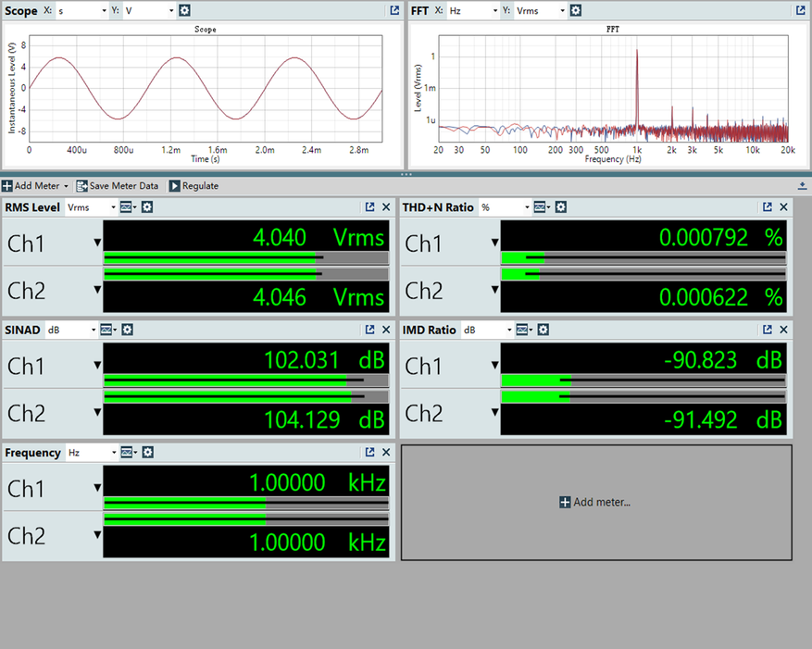Pop out the Scope graph window
This screenshot has width=812, height=649.
[x=393, y=10]
